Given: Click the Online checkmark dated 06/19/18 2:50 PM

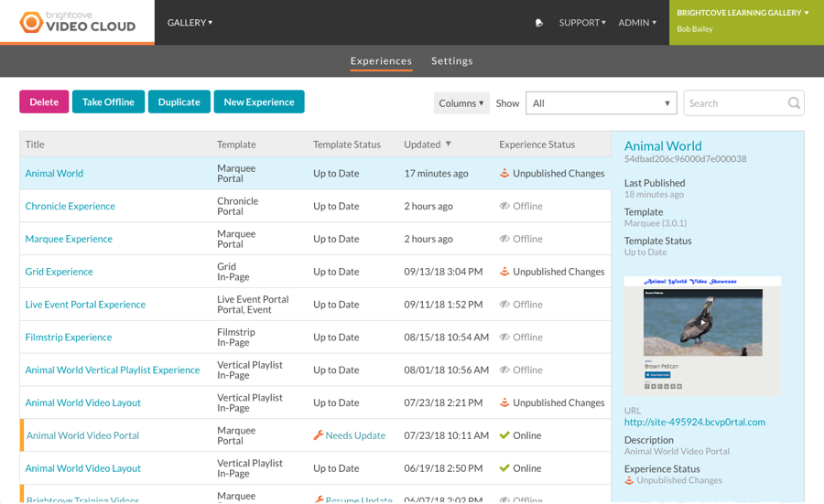Looking at the screenshot, I should point(504,467).
